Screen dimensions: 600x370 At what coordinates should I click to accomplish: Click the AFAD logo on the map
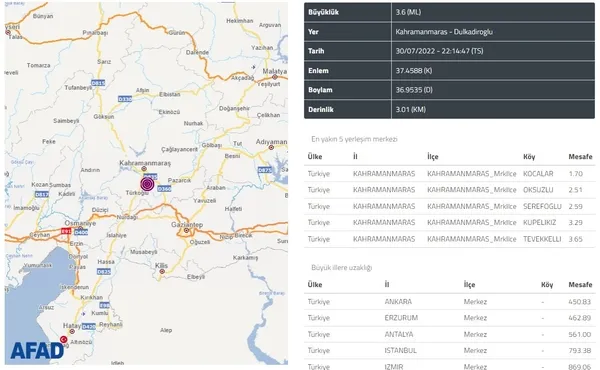pos(37,350)
